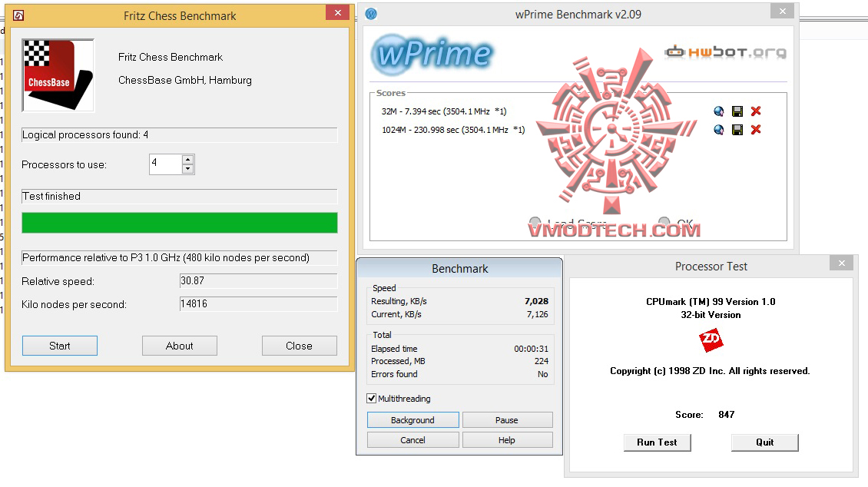The width and height of the screenshot is (868, 487).
Task: Save the 1024M score with floppy icon
Action: 737,130
